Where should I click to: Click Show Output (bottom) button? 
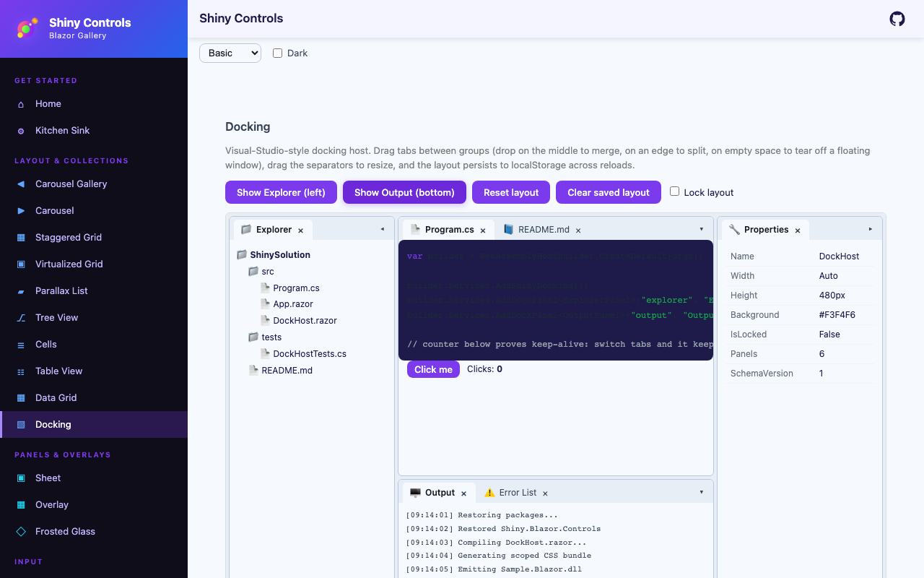click(404, 192)
